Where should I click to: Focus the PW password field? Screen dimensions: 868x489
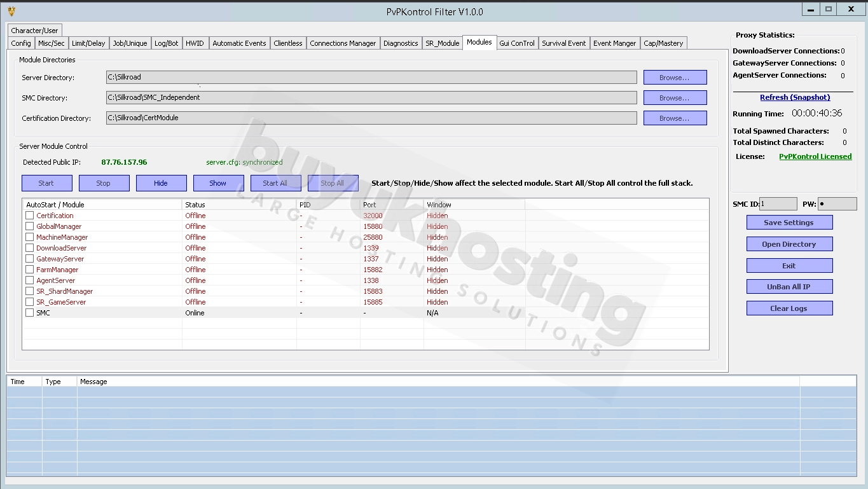pyautogui.click(x=837, y=204)
